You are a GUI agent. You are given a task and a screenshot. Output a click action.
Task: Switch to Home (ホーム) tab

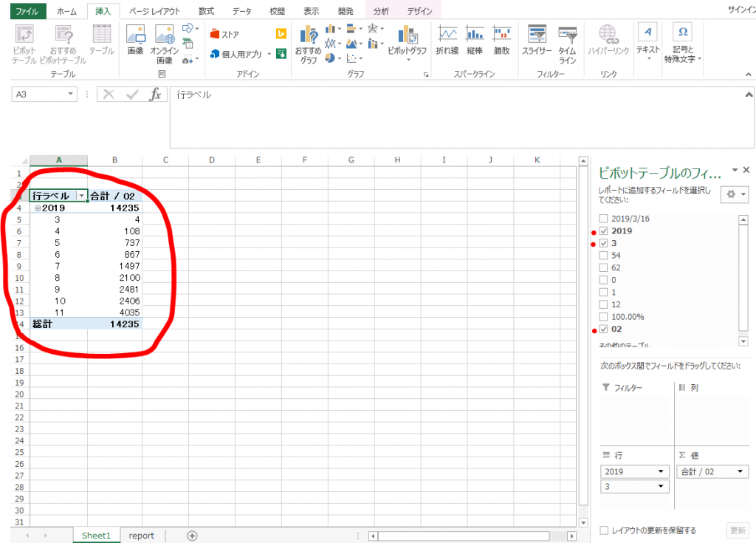click(x=66, y=11)
